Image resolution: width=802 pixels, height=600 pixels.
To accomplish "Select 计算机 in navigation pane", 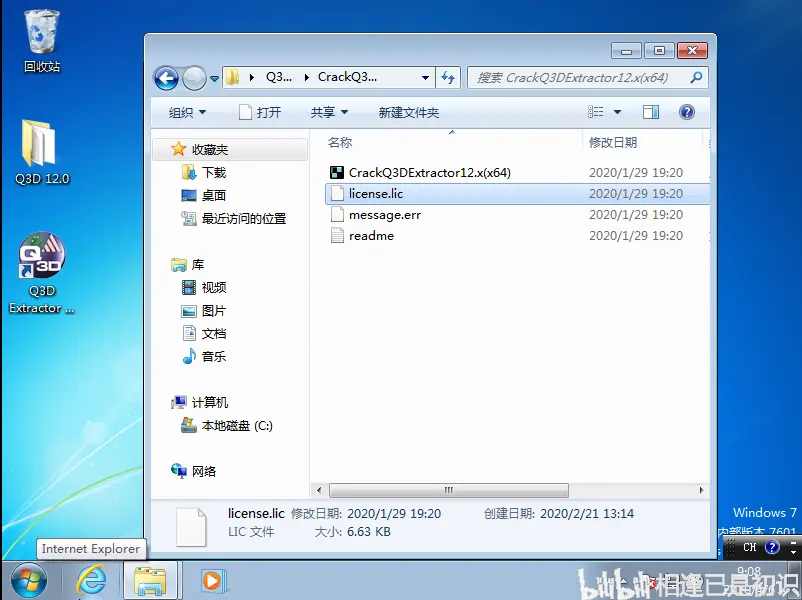I will point(210,403).
